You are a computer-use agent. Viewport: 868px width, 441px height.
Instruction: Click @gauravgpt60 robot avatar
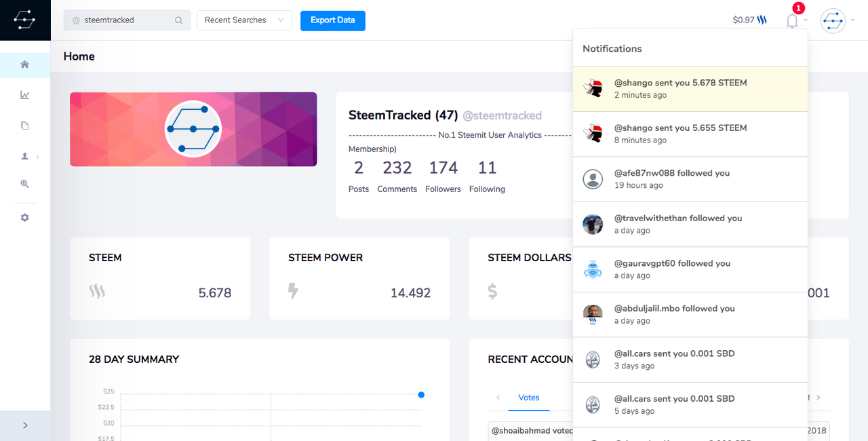click(x=593, y=269)
